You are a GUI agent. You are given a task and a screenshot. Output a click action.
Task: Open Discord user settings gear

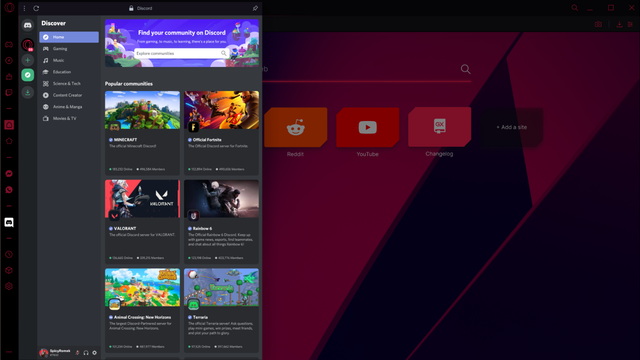(x=95, y=353)
